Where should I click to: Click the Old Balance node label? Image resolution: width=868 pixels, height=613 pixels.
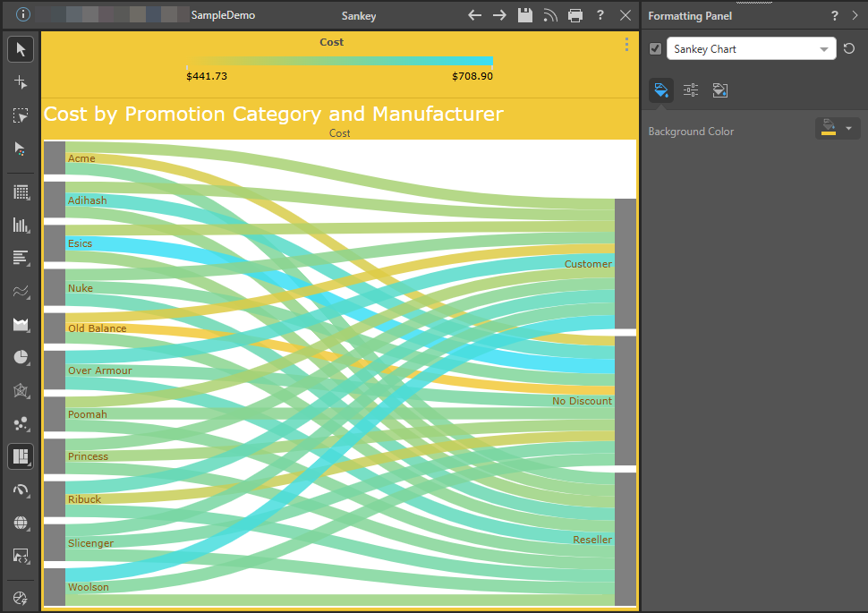97,328
